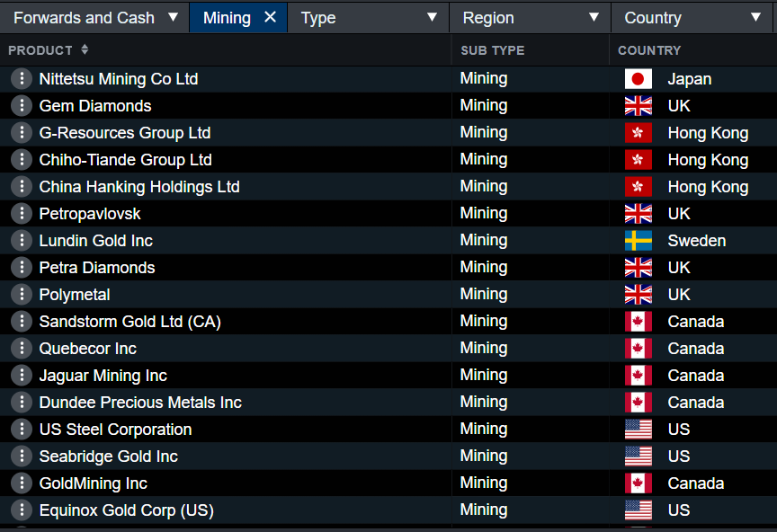Select the Country column header

pos(649,50)
